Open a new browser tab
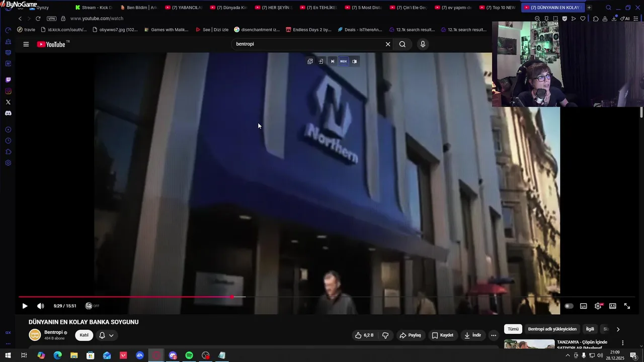644x362 pixels. tap(589, 8)
